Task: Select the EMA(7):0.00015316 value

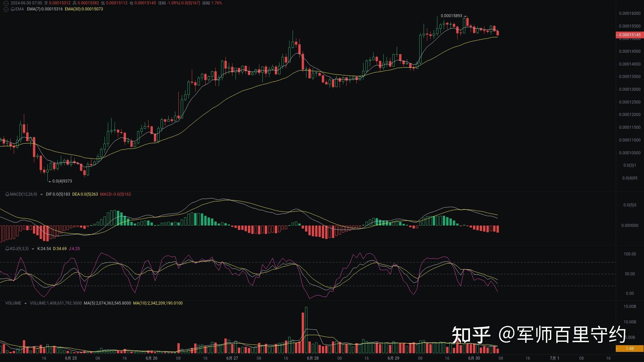Action: pyautogui.click(x=45, y=9)
